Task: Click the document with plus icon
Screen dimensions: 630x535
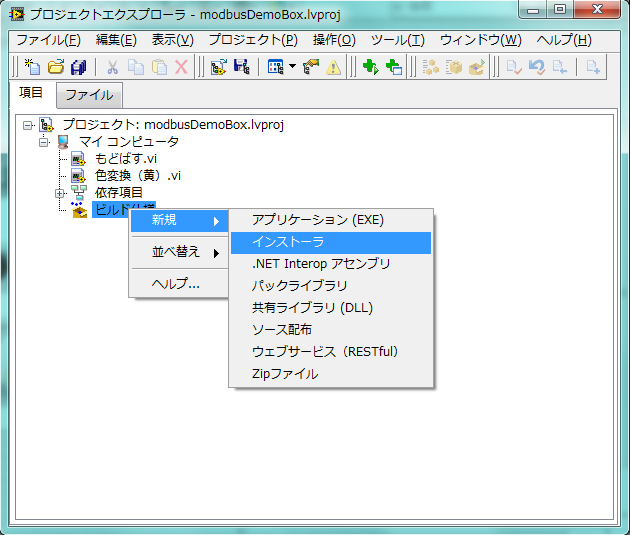Action: click(x=593, y=67)
